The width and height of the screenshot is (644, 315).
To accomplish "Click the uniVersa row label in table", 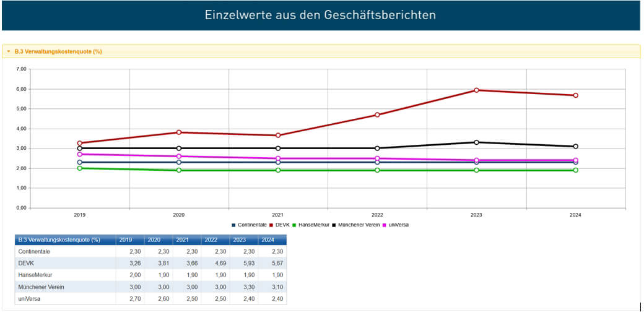I will tap(28, 298).
